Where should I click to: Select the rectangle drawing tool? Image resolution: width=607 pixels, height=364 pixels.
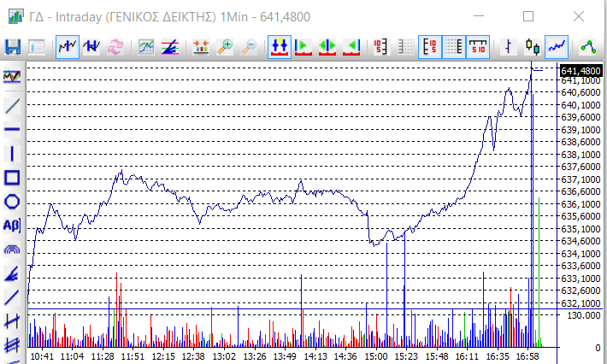(x=12, y=178)
